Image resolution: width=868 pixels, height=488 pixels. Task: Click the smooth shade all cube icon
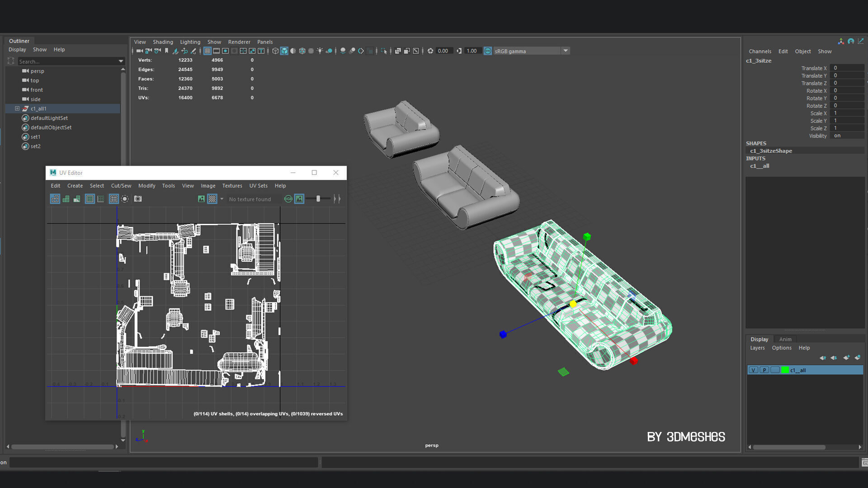tap(284, 51)
